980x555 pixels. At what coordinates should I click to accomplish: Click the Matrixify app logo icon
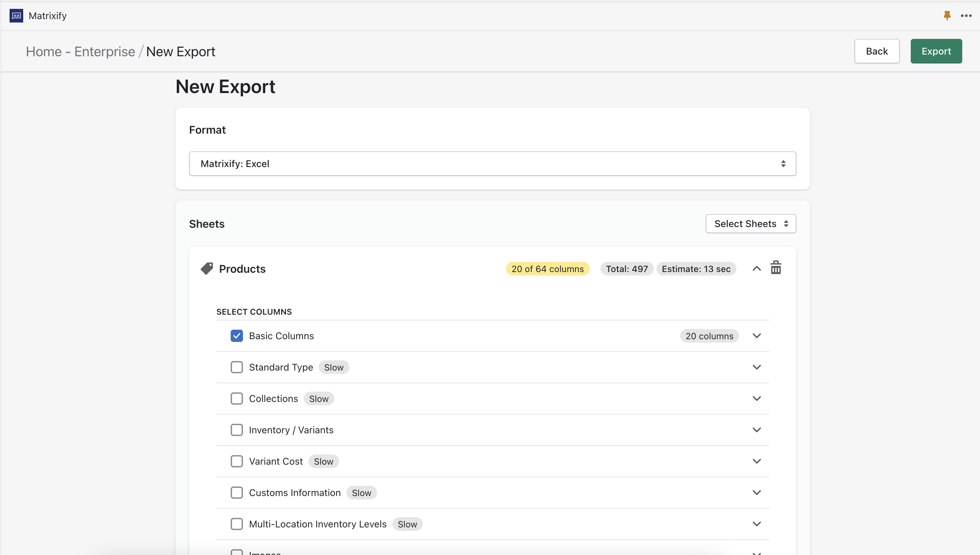16,16
